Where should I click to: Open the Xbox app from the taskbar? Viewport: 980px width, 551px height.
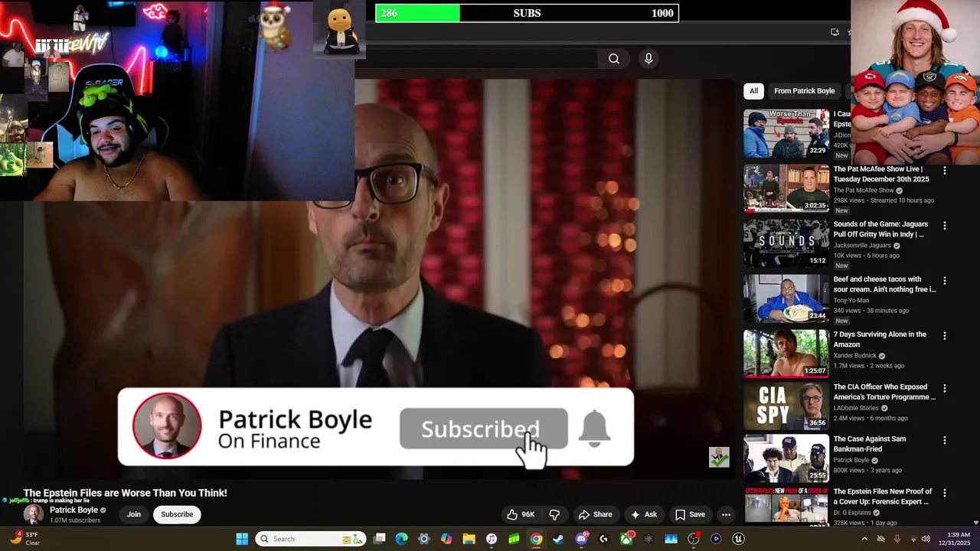coord(626,539)
